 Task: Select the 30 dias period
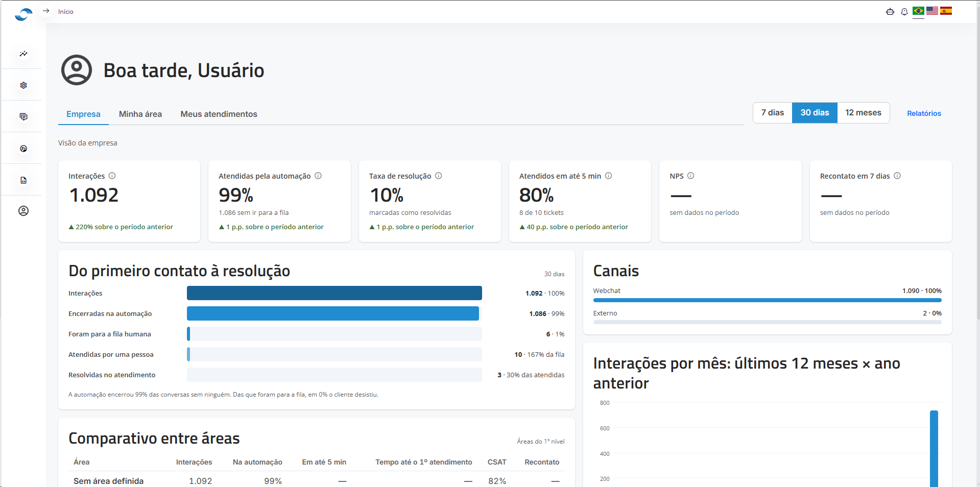pos(815,113)
